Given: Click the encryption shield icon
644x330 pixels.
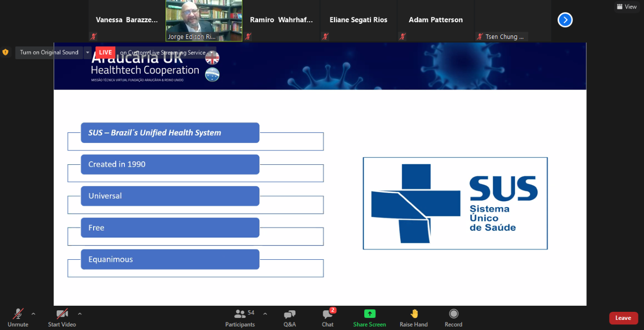Looking at the screenshot, I should (x=6, y=52).
